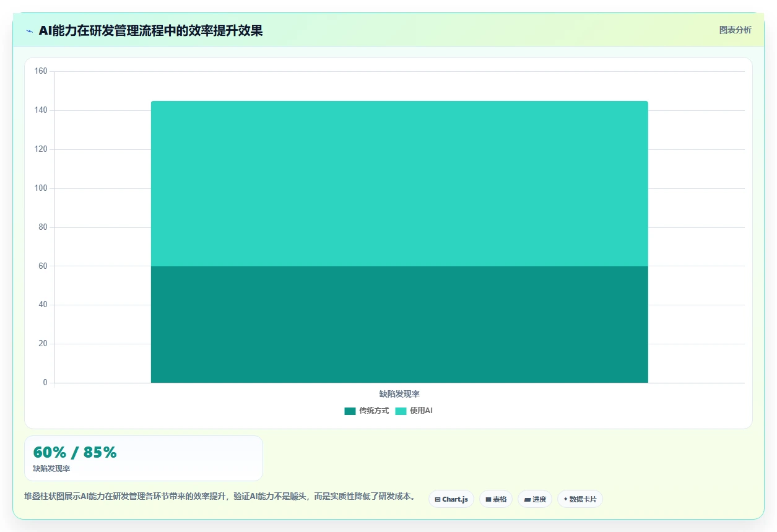Click the Chart.js tag button

[x=451, y=499]
